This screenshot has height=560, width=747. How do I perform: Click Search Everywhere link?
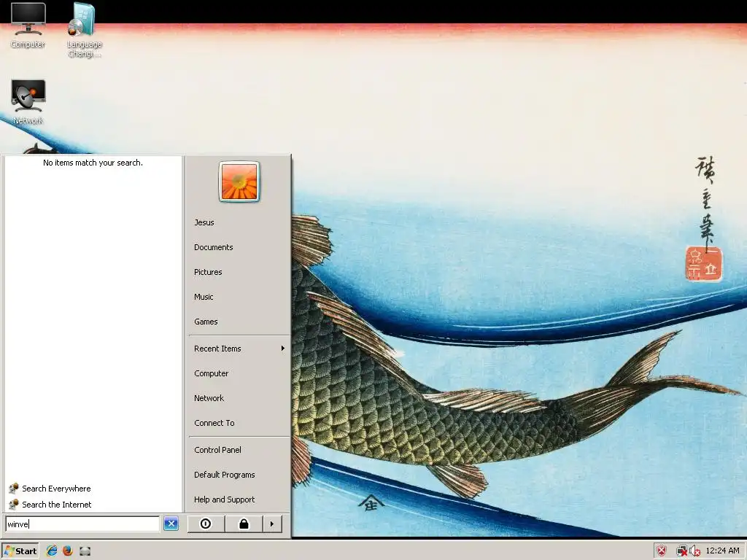click(50, 489)
